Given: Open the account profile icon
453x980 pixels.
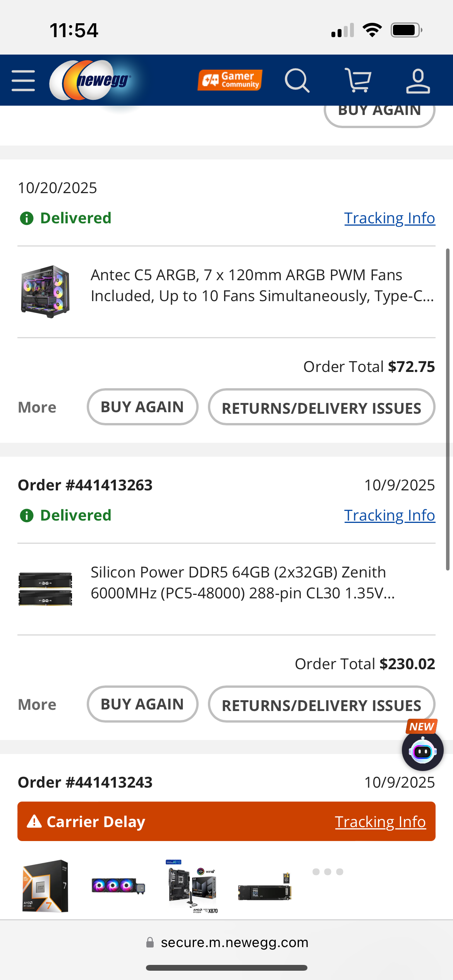Looking at the screenshot, I should 418,81.
